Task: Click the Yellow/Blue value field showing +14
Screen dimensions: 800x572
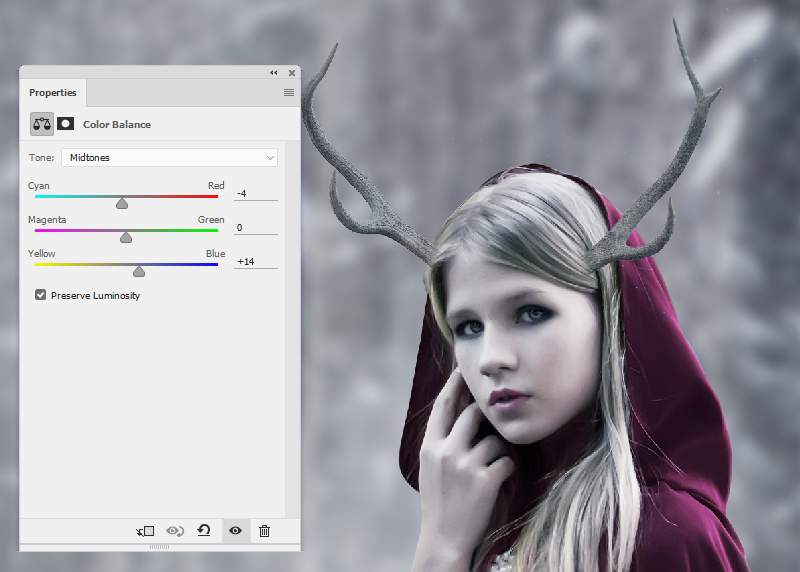Action: [255, 262]
